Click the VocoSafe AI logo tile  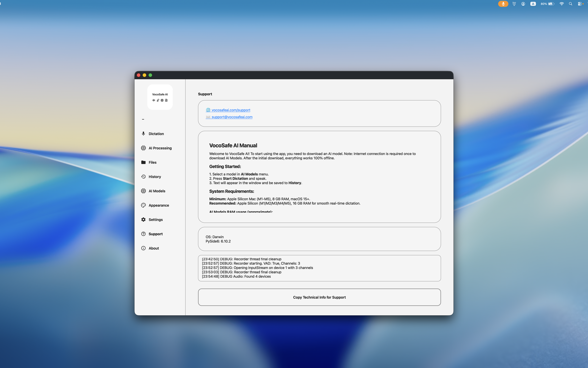pos(160,97)
